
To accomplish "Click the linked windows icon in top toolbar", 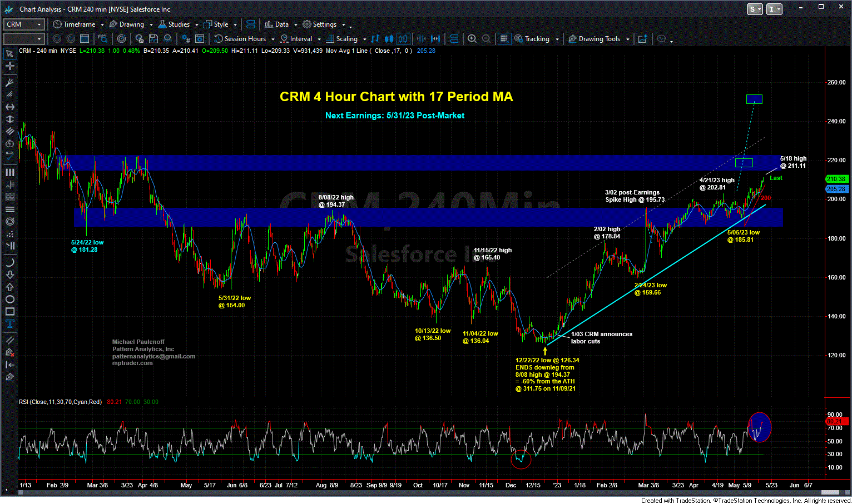I will tap(250, 24).
